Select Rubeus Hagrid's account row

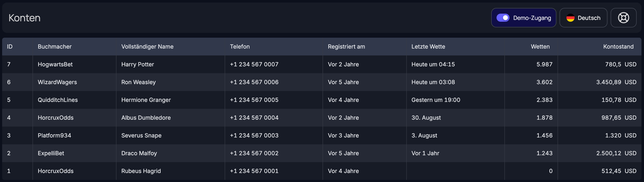coord(141,171)
